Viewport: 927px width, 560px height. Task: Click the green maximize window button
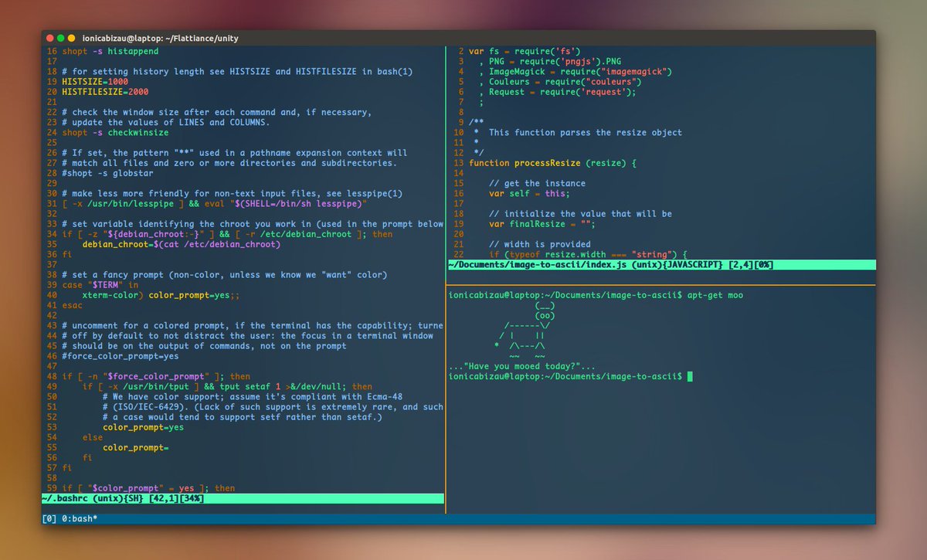pos(60,38)
